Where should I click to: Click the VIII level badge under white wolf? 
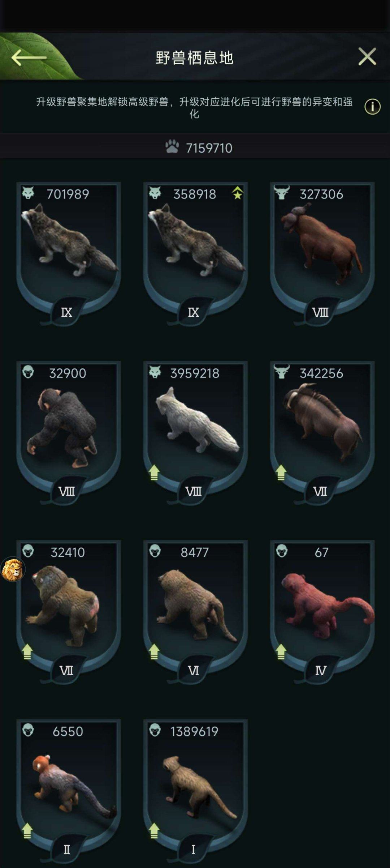194,491
